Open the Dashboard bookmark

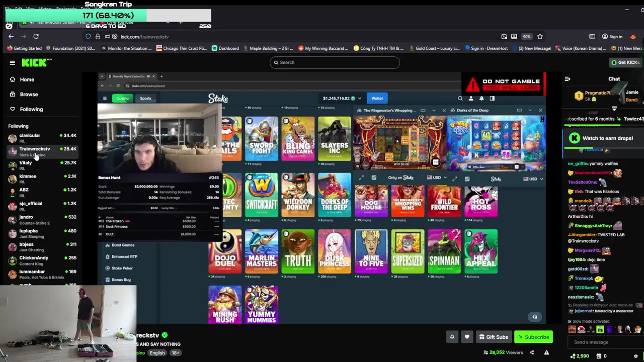pyautogui.click(x=225, y=48)
